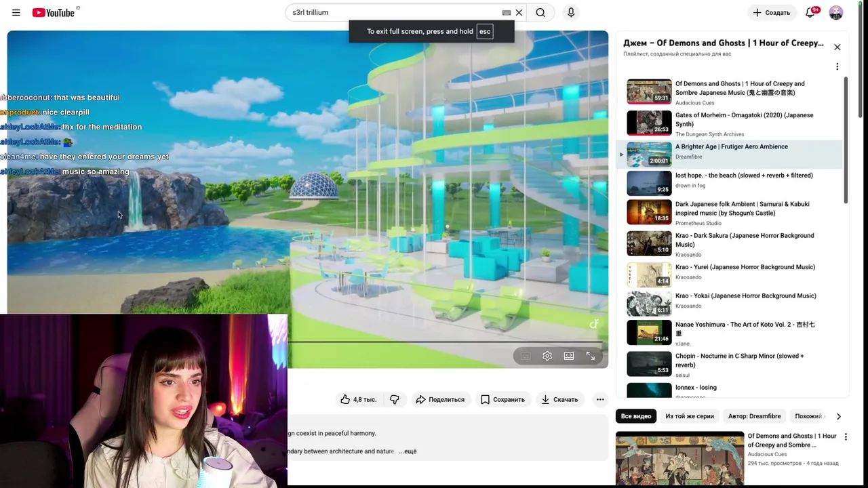
Task: Toggle fullscreen on the video player
Action: point(591,356)
